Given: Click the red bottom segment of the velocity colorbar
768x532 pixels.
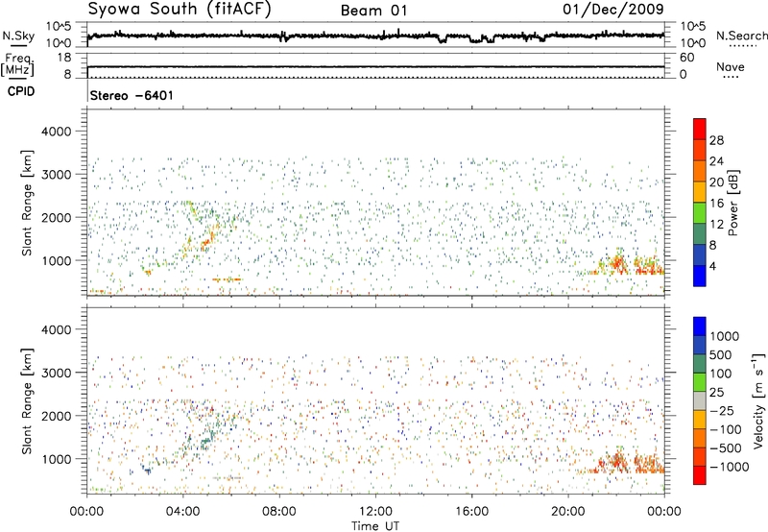Looking at the screenshot, I should pos(700,475).
